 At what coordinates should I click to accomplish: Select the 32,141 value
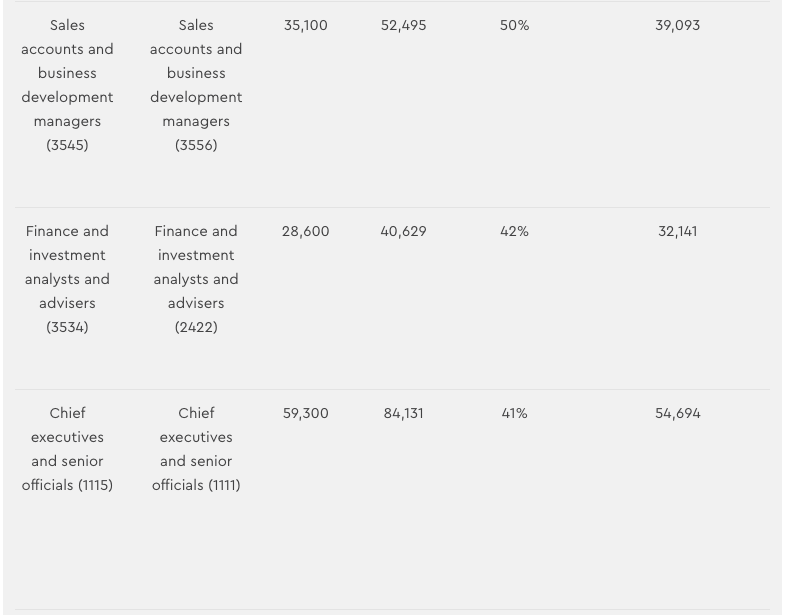pyautogui.click(x=677, y=232)
